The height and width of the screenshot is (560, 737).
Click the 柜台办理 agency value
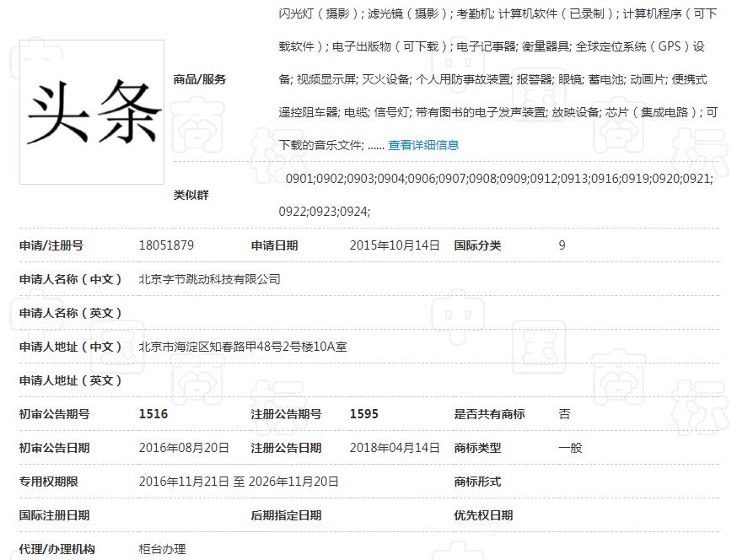(x=164, y=548)
